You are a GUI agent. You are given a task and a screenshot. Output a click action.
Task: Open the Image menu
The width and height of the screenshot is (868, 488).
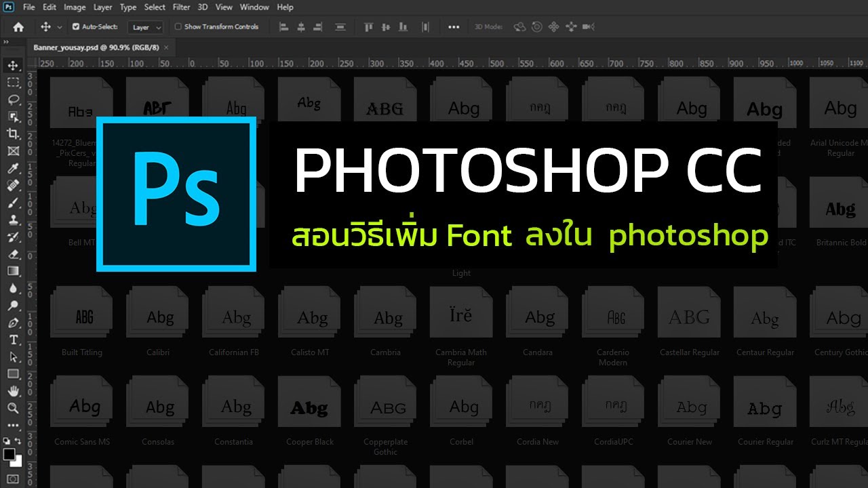(75, 7)
